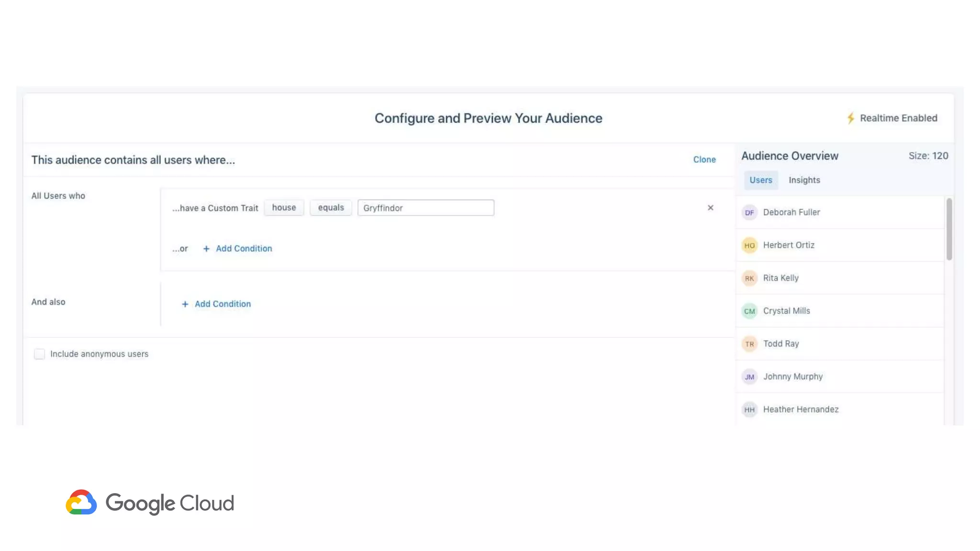Add an 'or' condition
This screenshot has height=551, width=980.
(238, 249)
